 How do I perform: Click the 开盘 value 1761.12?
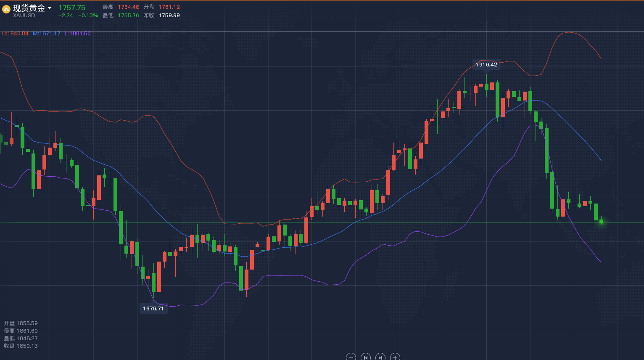[169, 7]
